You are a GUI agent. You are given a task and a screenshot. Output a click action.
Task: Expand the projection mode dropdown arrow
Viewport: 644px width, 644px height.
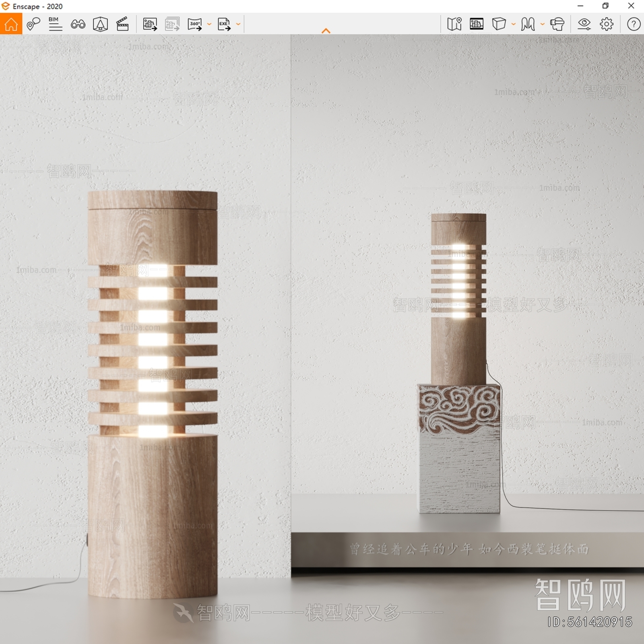click(513, 24)
